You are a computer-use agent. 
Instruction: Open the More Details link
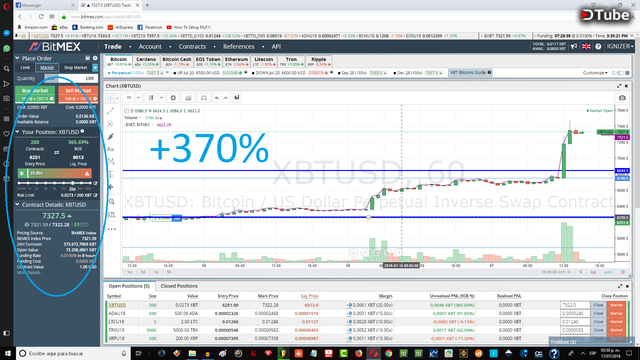coord(29,272)
